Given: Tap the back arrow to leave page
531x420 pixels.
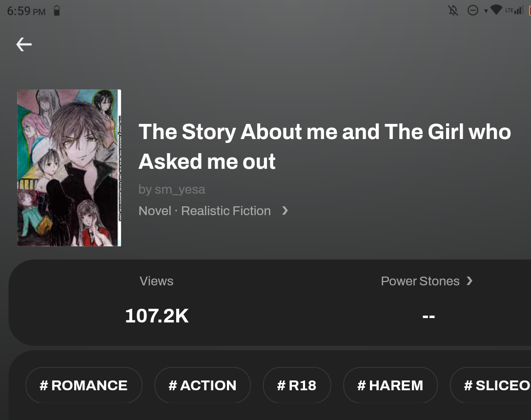Looking at the screenshot, I should (x=24, y=45).
